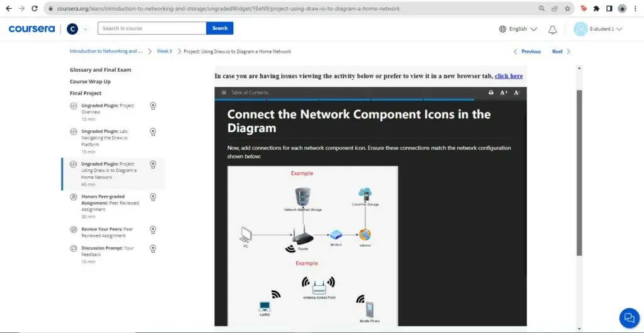
Task: Click the example network diagram image
Action: click(x=313, y=246)
